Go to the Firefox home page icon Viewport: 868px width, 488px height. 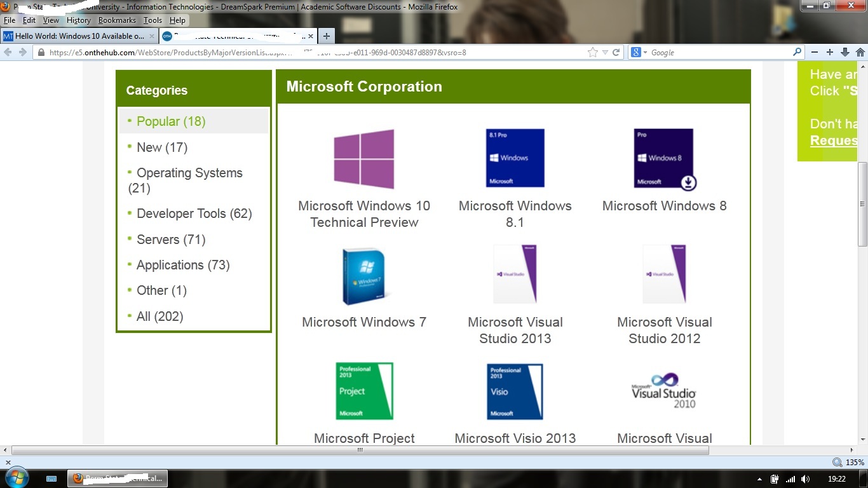tap(860, 52)
